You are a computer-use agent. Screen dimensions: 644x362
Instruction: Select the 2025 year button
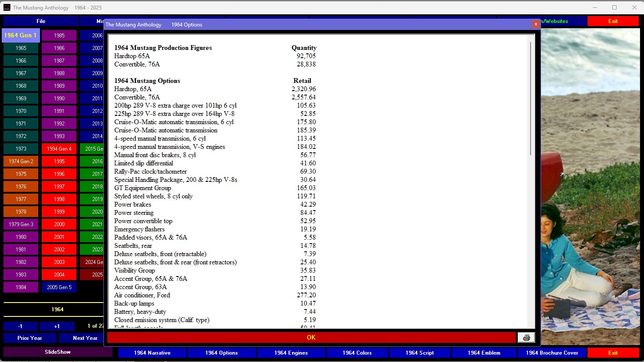[x=92, y=274]
